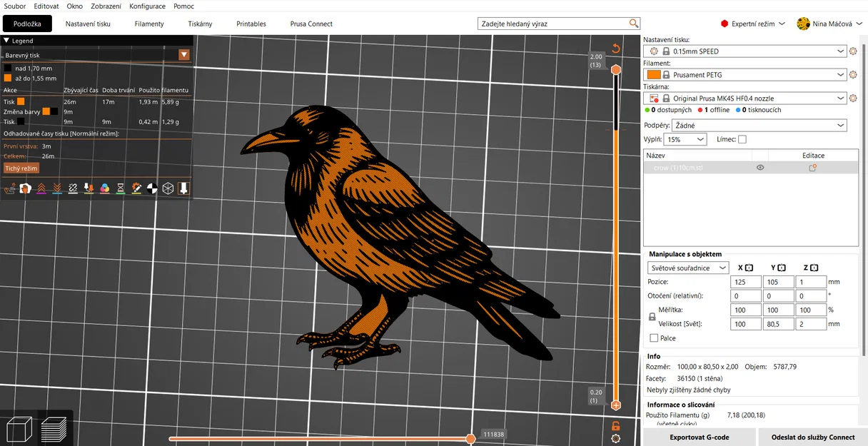
Task: Toggle Y axis mirror button
Action: [x=782, y=268]
